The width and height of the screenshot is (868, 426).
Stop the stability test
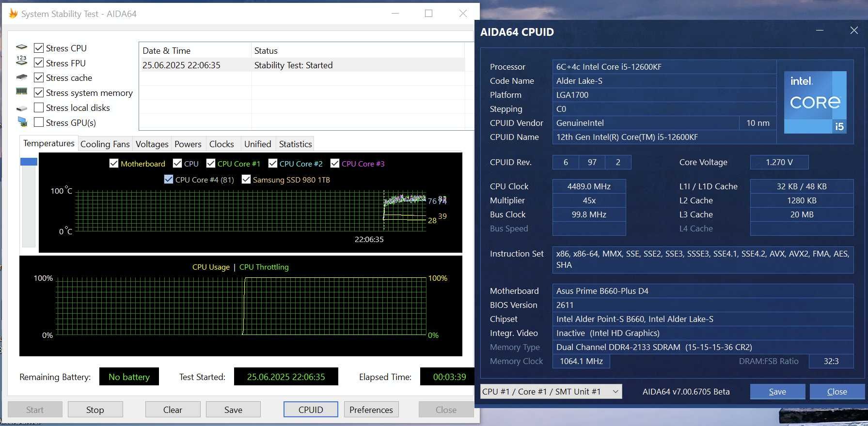(95, 410)
